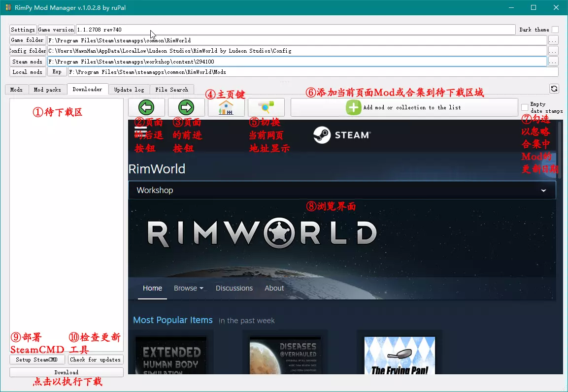Open the Diseases Overhauled thumbnail
Screen dimensions: 568x392
coord(285,356)
